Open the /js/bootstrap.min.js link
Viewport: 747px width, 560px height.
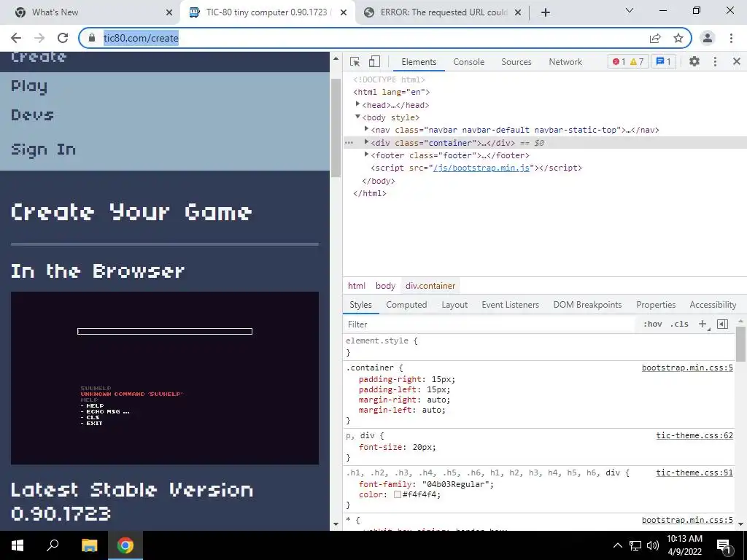481,168
